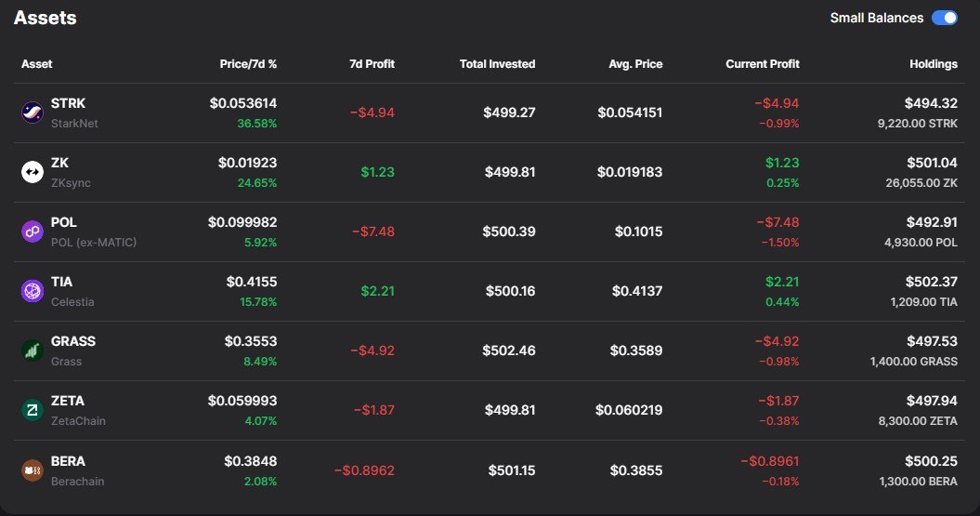Screen dimensions: 980x516
Task: Click the POL average price $0.1015
Action: tap(639, 232)
